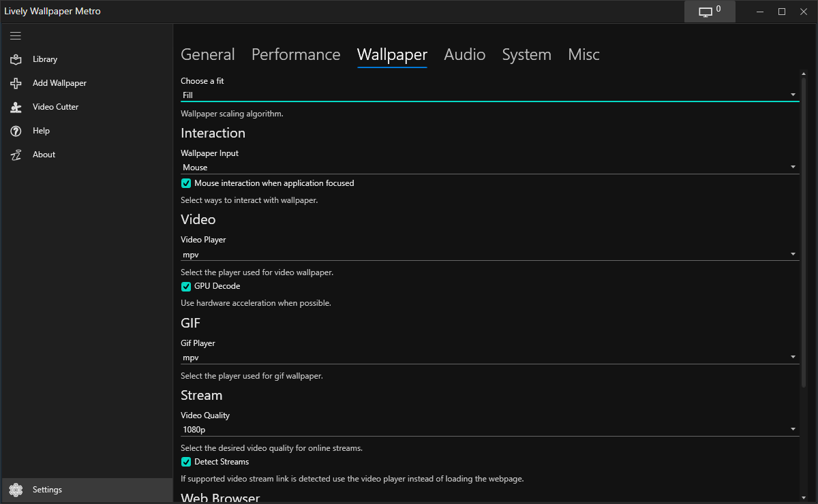Disable the GPU Decode checkbox
The image size is (818, 504).
186,286
